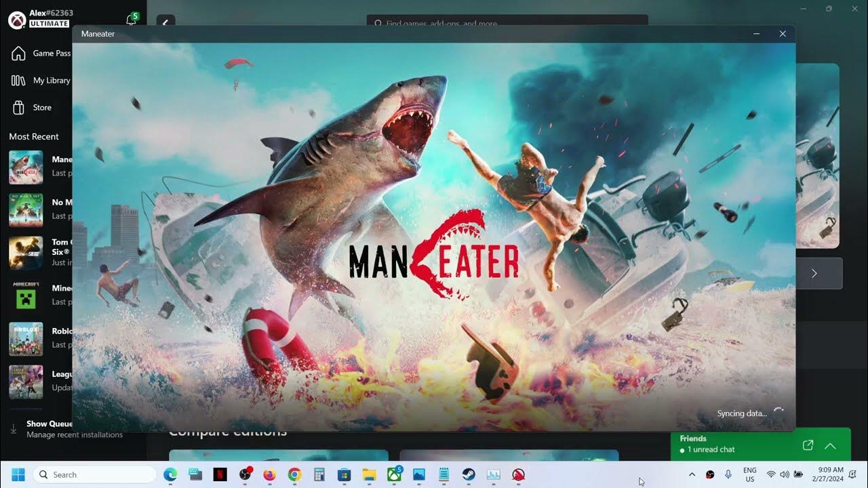Open Netflix from the taskbar
The image size is (868, 488).
pos(220,474)
